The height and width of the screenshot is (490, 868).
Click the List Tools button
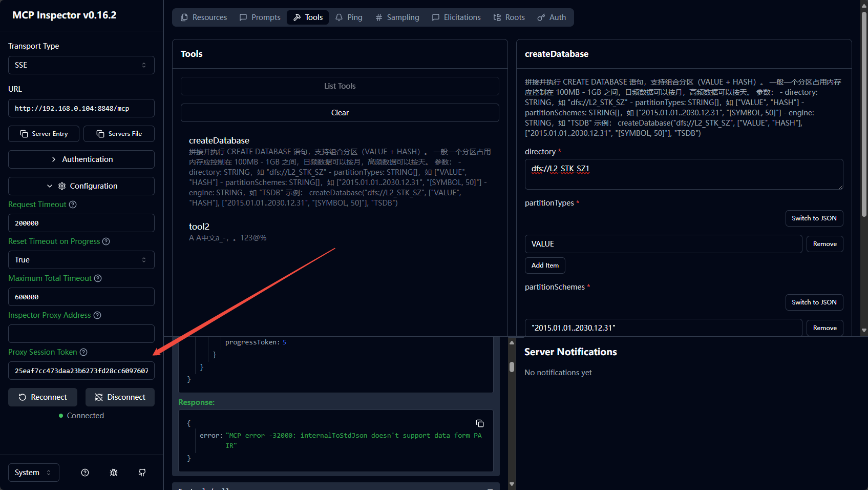(340, 86)
